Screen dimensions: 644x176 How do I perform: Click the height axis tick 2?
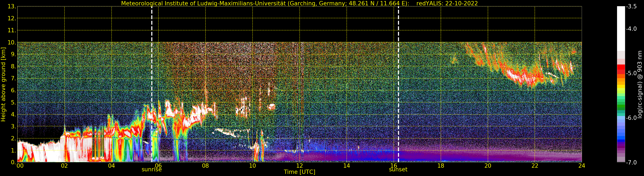[x=13, y=139]
